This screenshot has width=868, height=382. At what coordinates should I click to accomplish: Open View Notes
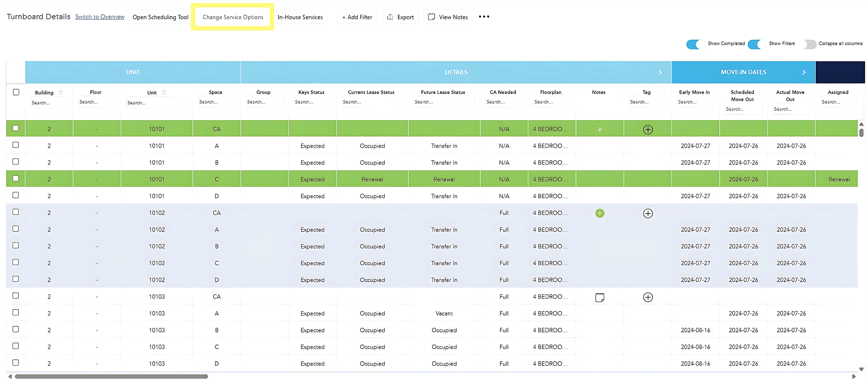tap(448, 17)
